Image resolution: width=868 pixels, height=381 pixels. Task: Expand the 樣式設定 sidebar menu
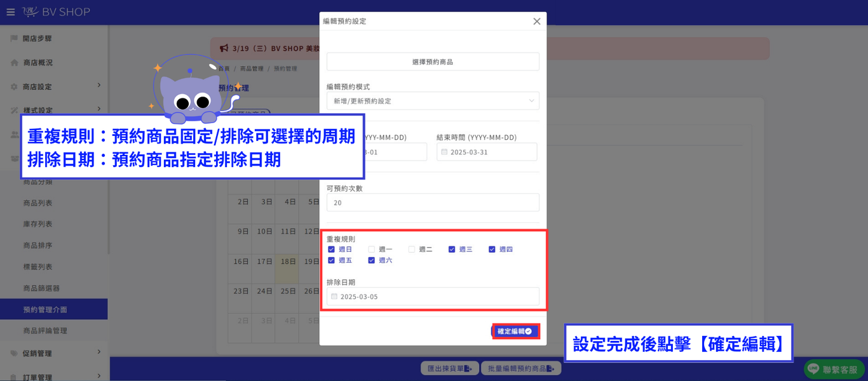click(54, 110)
